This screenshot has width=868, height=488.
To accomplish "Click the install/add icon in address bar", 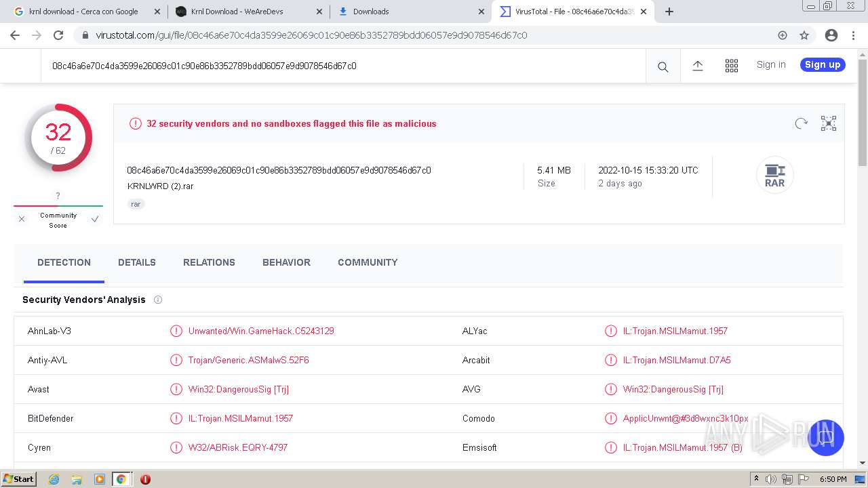I will click(x=783, y=35).
